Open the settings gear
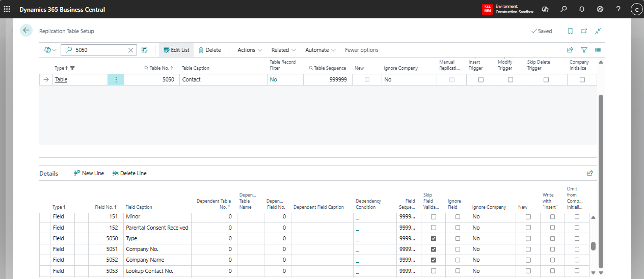Screen dimensions: 644x279 coord(600,9)
